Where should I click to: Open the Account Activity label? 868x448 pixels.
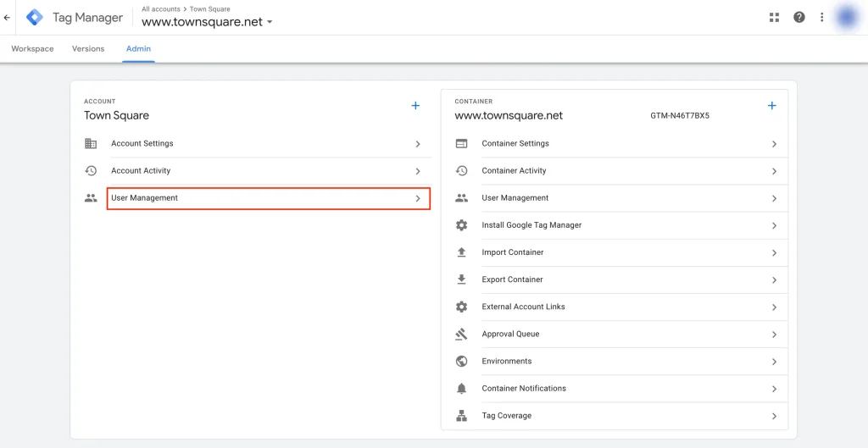(x=141, y=170)
